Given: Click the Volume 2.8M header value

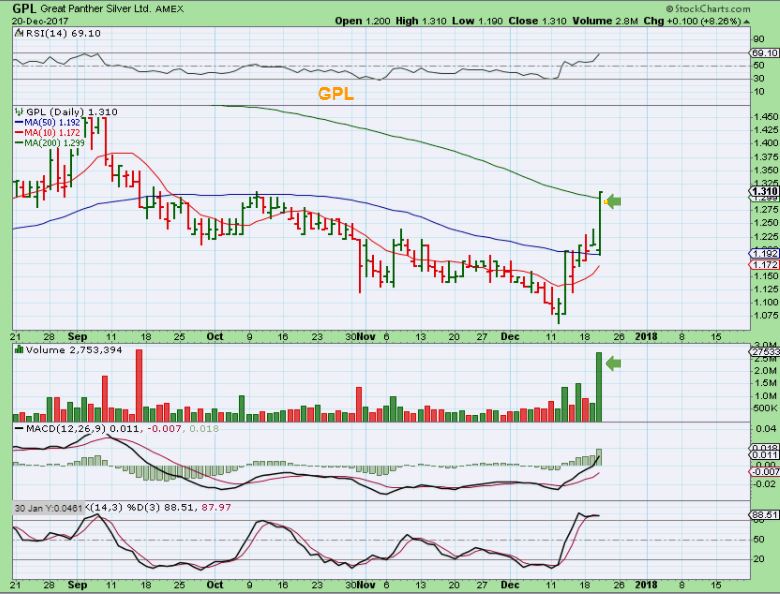Looking at the screenshot, I should [x=605, y=21].
